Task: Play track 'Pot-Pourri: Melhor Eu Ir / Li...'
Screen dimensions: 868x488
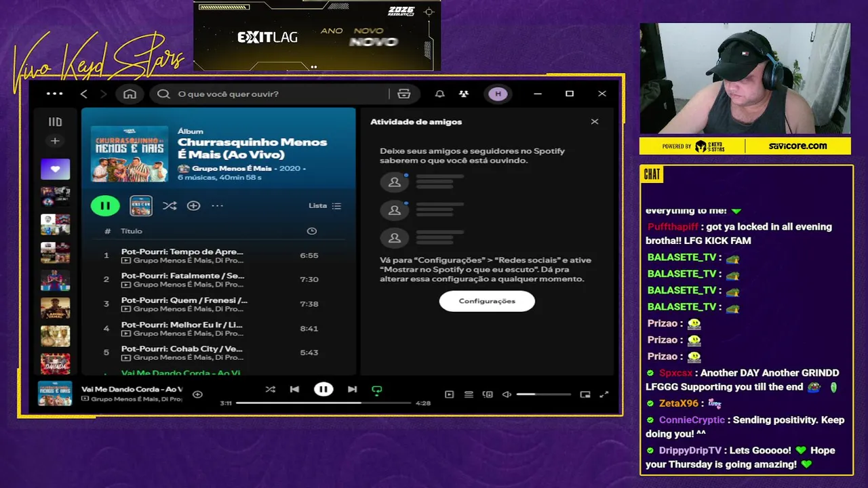Action: point(182,325)
